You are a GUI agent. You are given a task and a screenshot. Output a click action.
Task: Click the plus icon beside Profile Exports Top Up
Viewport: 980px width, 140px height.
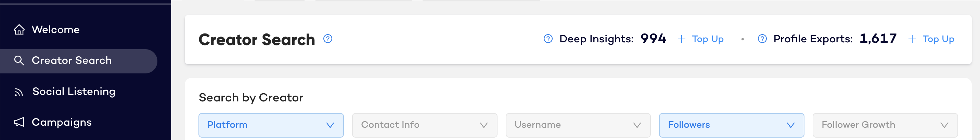click(x=912, y=39)
